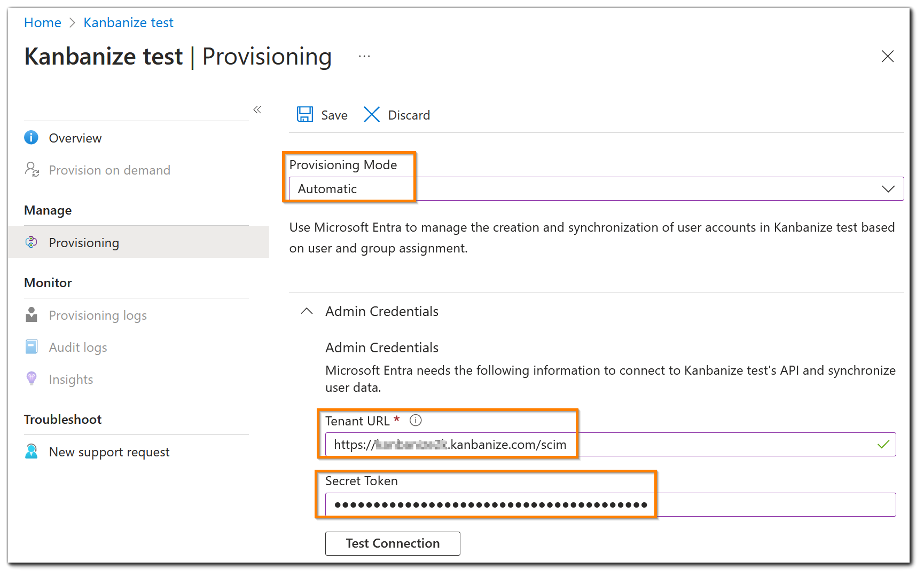
Task: Click the Manage section heading
Action: pyautogui.click(x=48, y=210)
